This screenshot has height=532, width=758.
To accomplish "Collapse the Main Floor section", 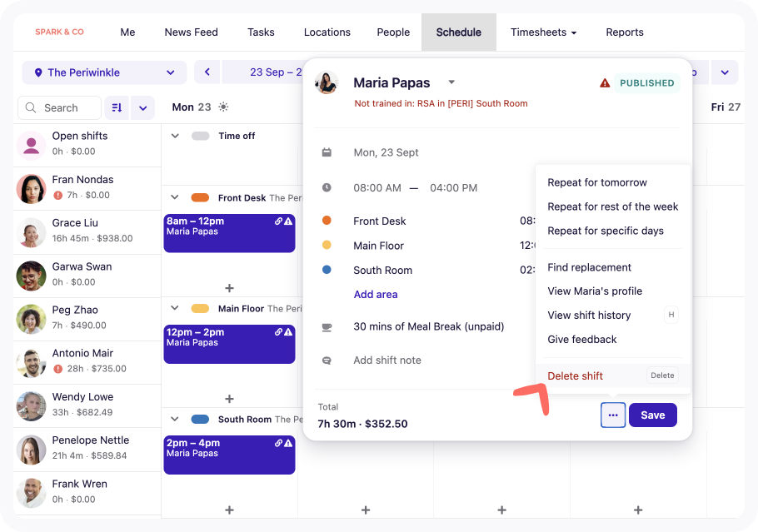I will (175, 308).
